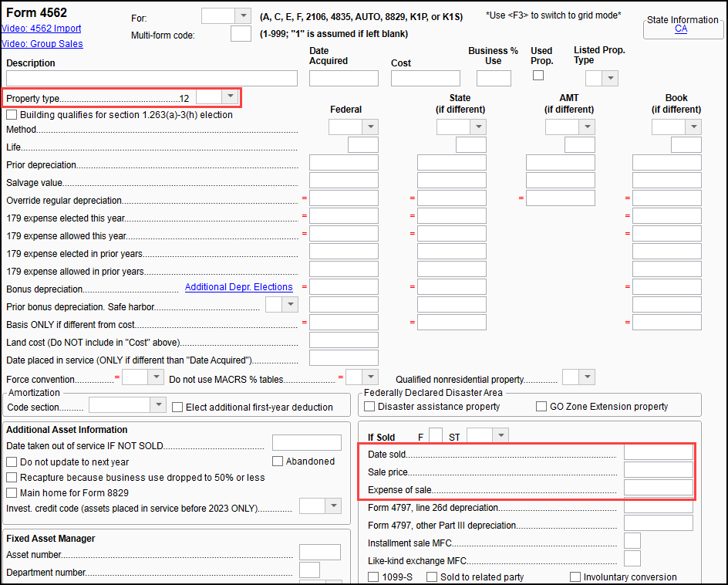Image resolution: width=728 pixels, height=585 pixels.
Task: Click the Federal Salvage value field
Action: point(344,181)
